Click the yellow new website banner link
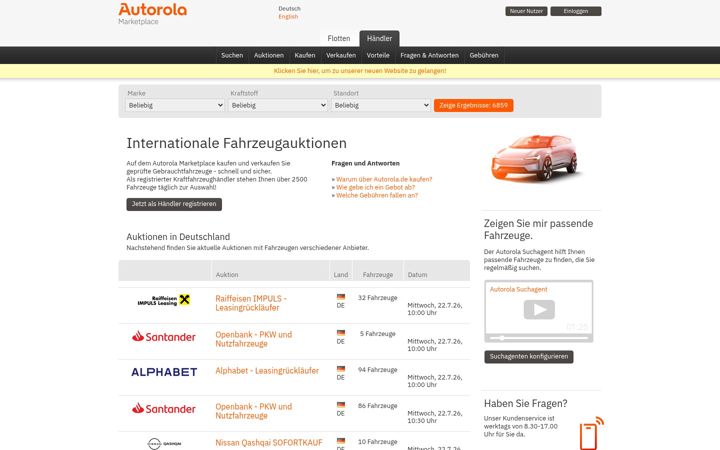 coord(360,71)
